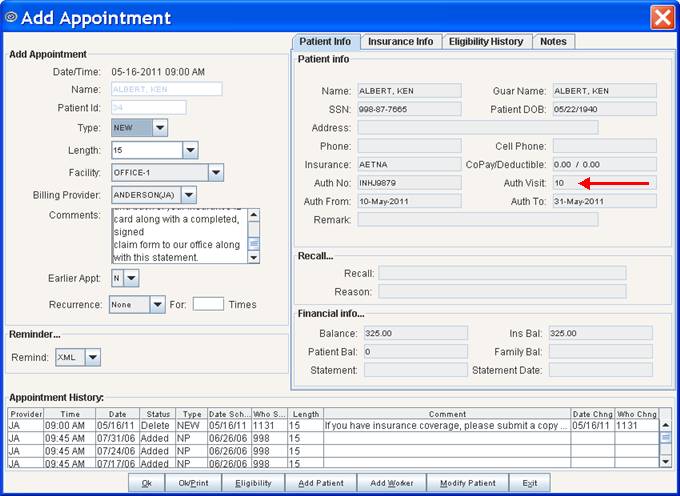This screenshot has height=496, width=680.
Task: Click the Insurance field showing AETNA
Action: (x=409, y=165)
